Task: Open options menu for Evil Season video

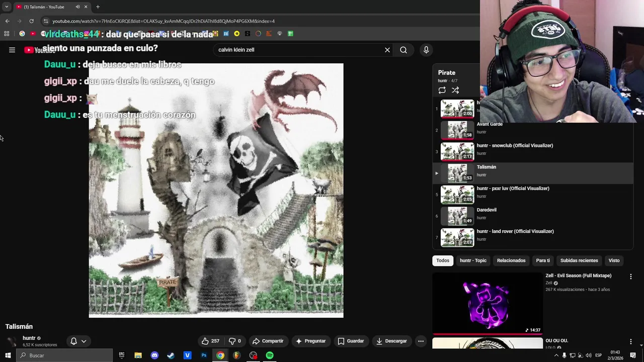Action: [630, 277]
